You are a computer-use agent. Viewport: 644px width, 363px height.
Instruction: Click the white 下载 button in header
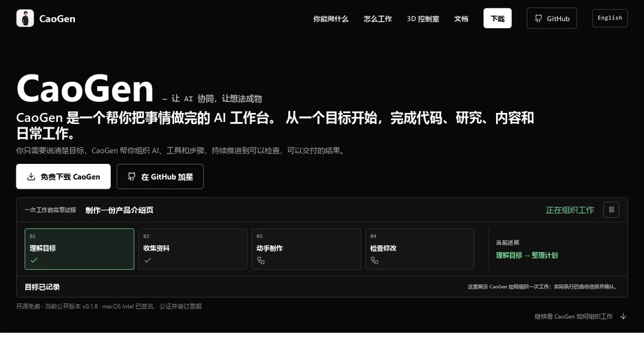[x=497, y=18]
